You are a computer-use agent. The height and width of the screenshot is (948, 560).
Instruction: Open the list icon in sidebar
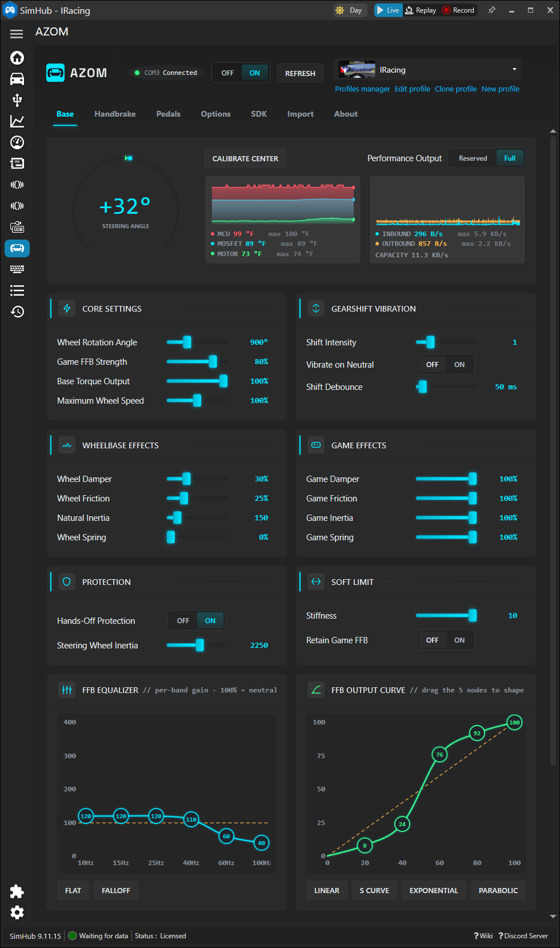coord(17,290)
